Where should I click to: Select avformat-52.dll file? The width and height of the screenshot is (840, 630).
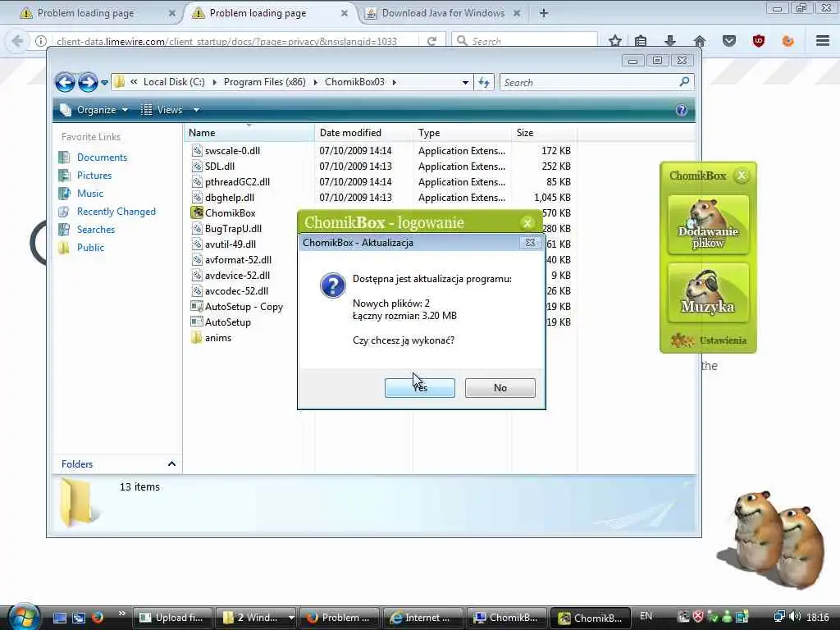pyautogui.click(x=238, y=260)
